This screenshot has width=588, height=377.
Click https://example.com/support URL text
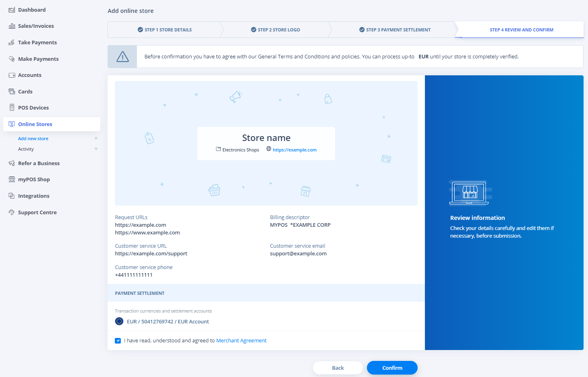point(151,254)
